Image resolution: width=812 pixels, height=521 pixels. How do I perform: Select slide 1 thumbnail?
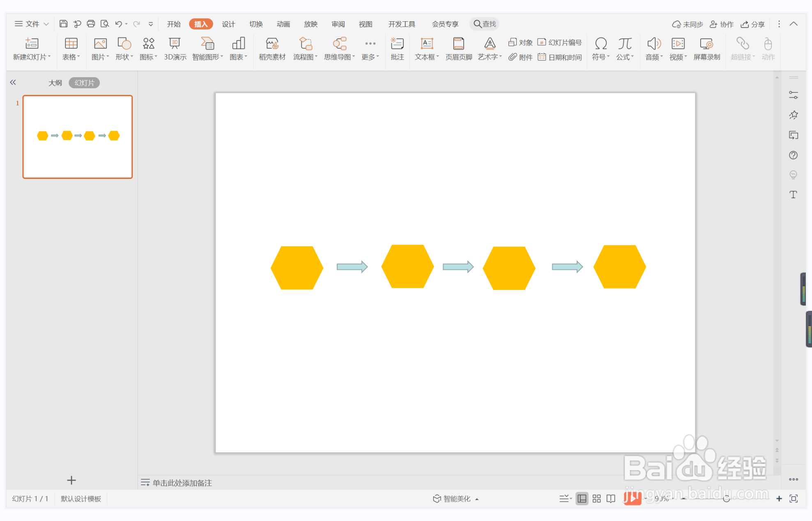pyautogui.click(x=78, y=137)
